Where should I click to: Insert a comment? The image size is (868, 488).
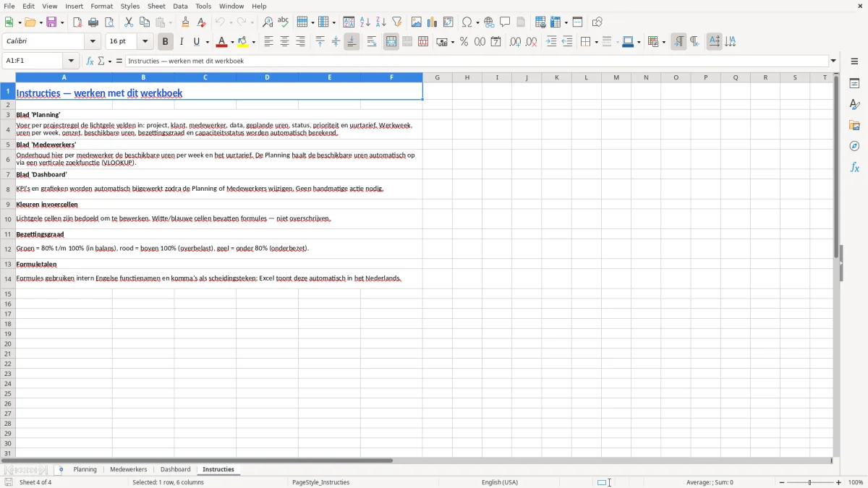tap(506, 22)
